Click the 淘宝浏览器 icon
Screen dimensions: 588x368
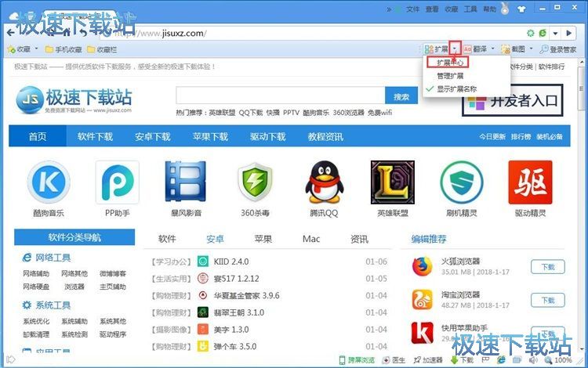[x=422, y=300]
